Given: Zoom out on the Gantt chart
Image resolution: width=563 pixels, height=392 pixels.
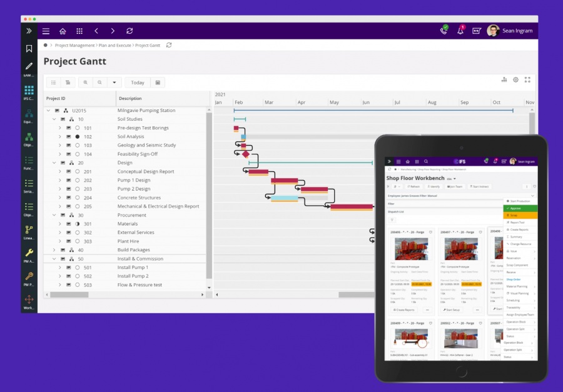Looking at the screenshot, I should [x=99, y=83].
